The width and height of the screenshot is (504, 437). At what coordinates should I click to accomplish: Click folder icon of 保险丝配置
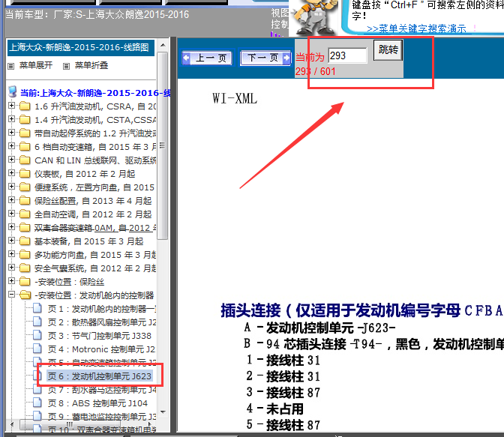25,200
